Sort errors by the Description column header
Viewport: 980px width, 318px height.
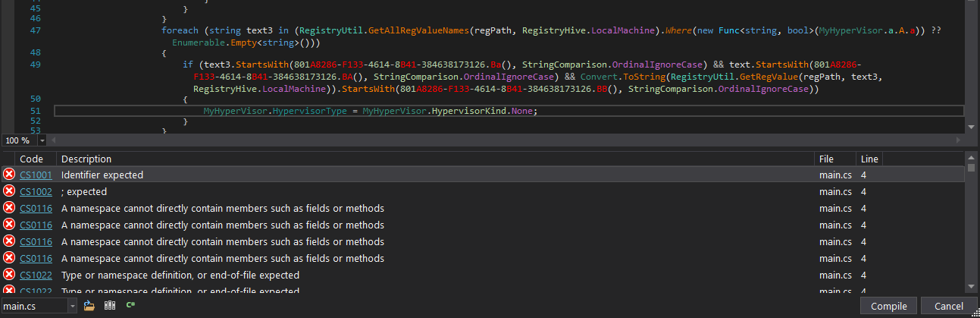86,159
